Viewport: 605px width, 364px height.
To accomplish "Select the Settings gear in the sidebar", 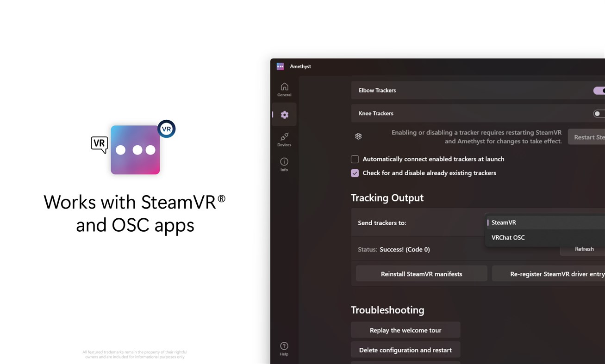I will (x=284, y=115).
